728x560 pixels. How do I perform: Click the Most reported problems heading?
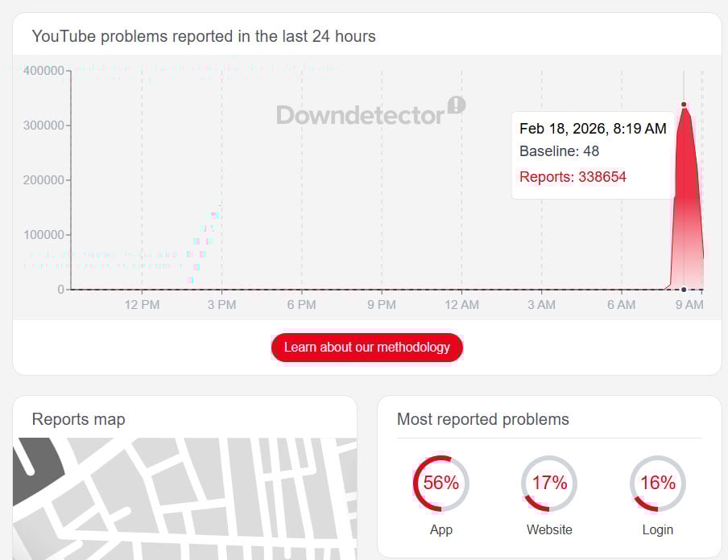(x=482, y=419)
